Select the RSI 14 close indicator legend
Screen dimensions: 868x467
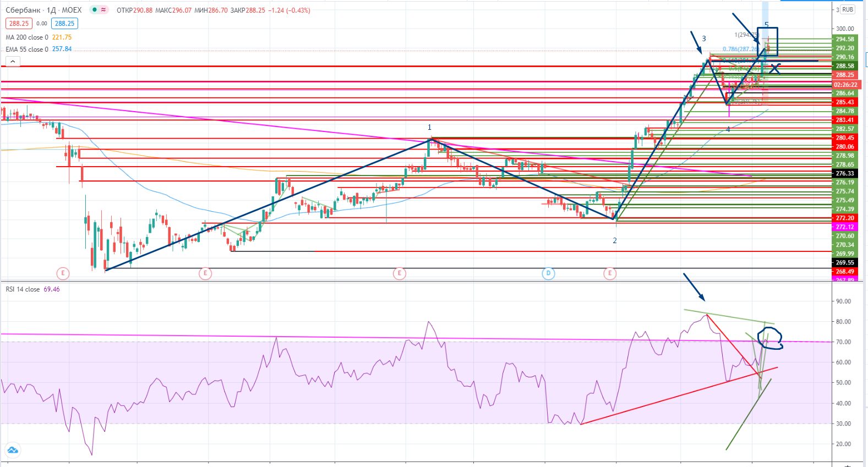(x=23, y=289)
